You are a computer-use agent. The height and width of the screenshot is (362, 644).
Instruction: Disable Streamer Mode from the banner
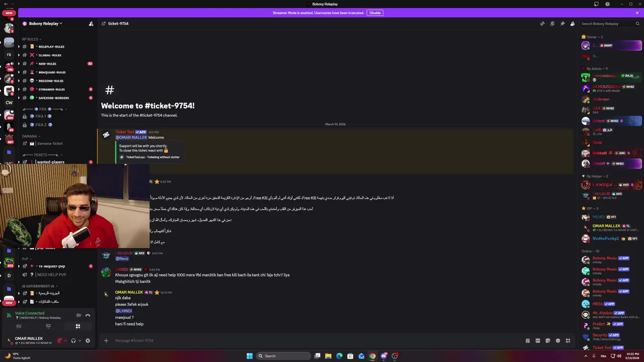[375, 13]
